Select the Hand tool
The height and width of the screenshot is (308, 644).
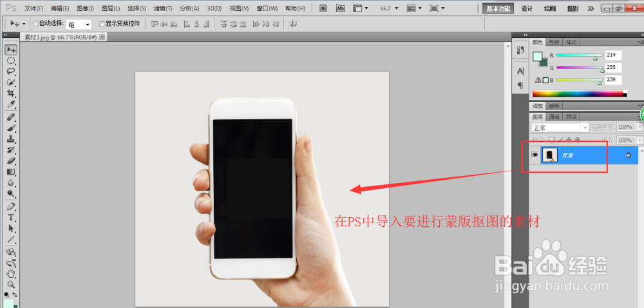click(11, 273)
